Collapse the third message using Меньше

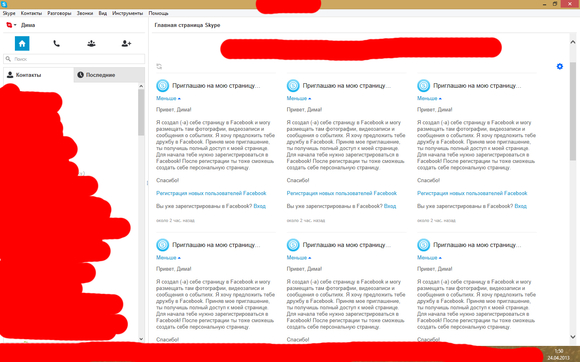429,98
